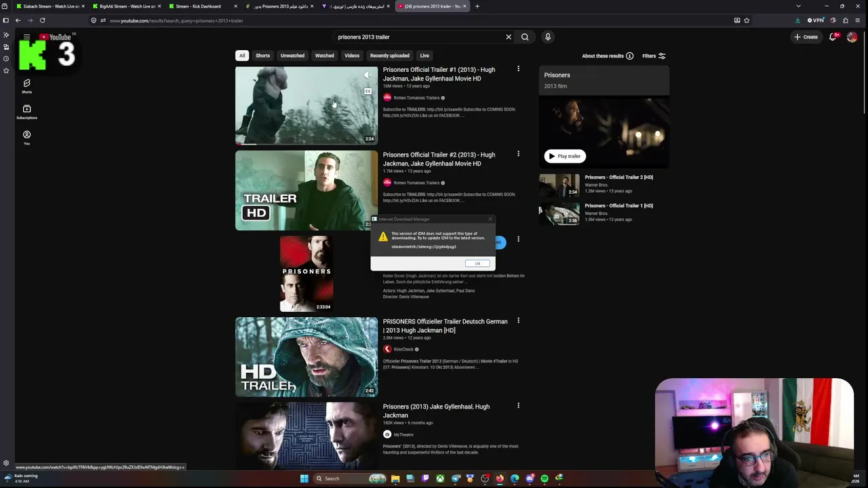This screenshot has height=488, width=868.
Task: Open Prisoners Official Trailer #1 title link
Action: (x=439, y=74)
